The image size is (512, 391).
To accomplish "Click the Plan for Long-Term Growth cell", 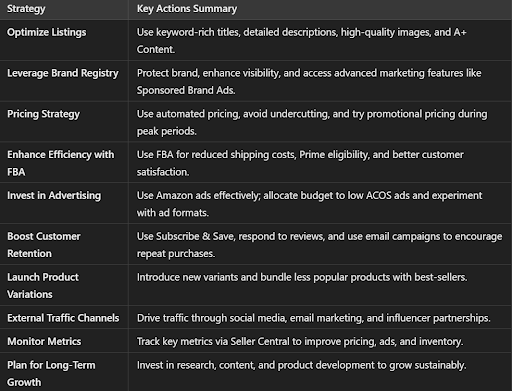I will tap(51, 373).
